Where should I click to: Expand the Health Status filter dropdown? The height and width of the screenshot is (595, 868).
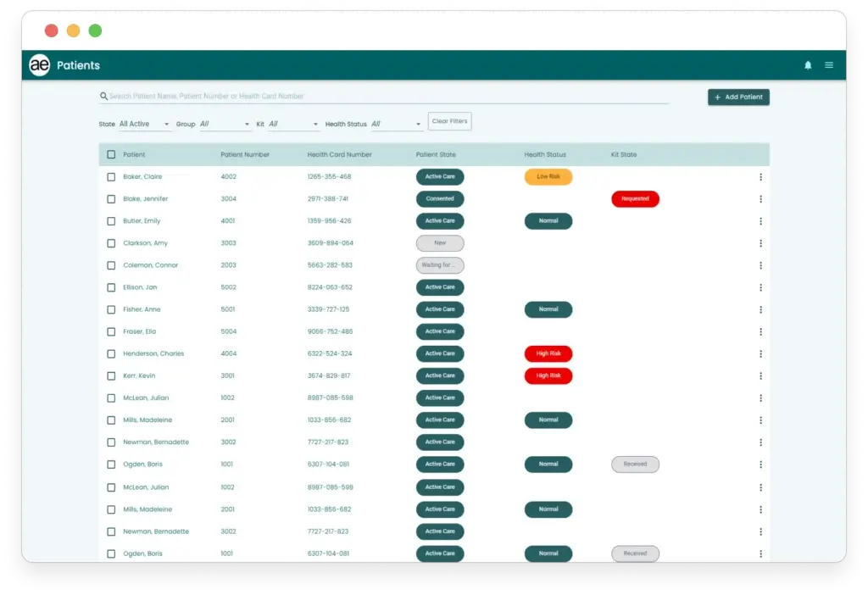[396, 125]
